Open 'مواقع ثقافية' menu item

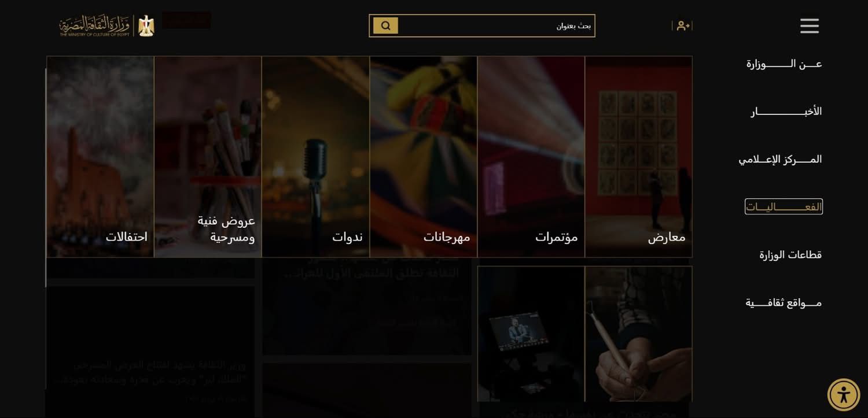click(784, 302)
